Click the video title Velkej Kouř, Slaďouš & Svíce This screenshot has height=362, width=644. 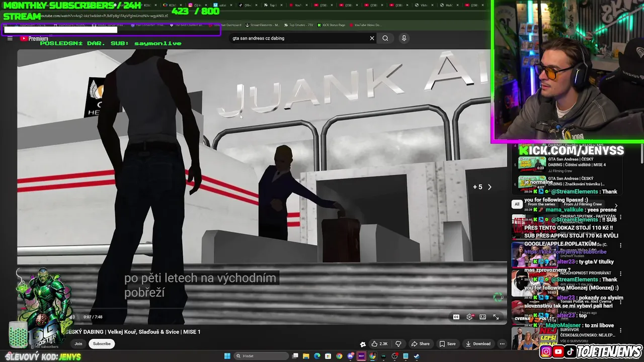click(132, 332)
